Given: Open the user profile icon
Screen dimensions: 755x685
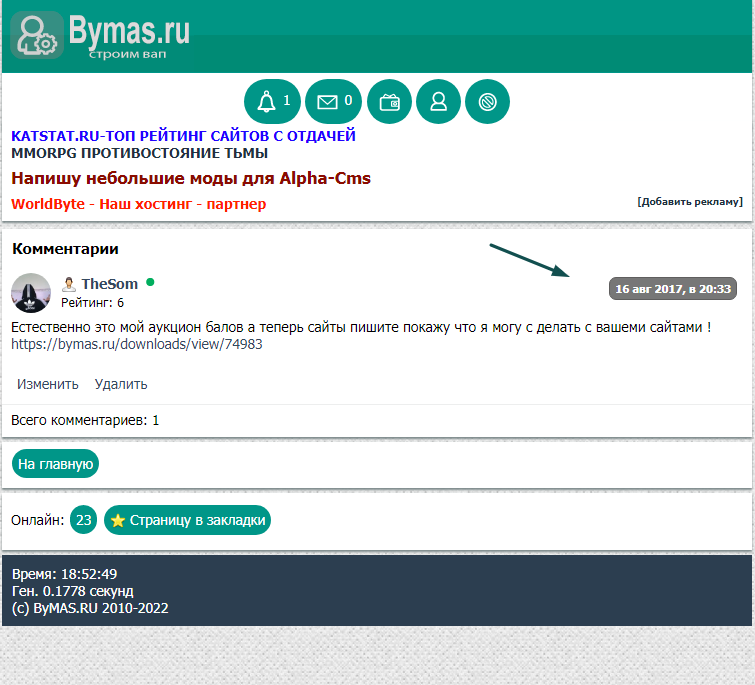Looking at the screenshot, I should click(438, 101).
